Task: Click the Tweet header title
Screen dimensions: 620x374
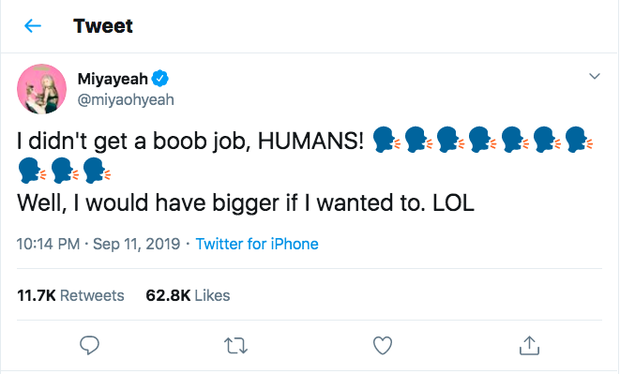Action: click(x=103, y=26)
